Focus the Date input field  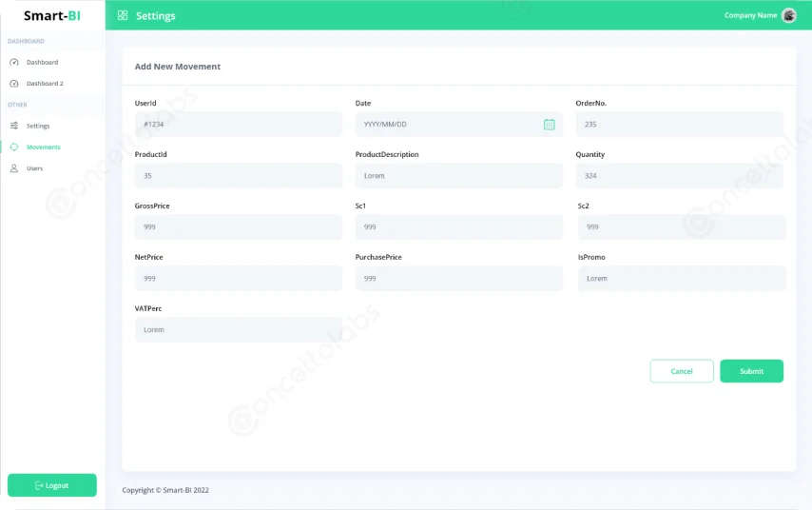click(459, 125)
